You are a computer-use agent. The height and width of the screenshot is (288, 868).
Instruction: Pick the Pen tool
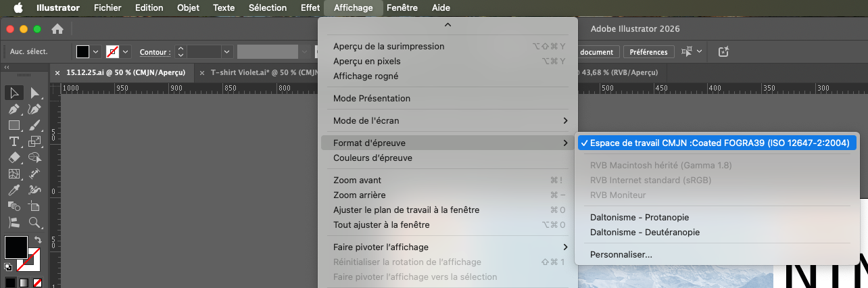(x=14, y=110)
